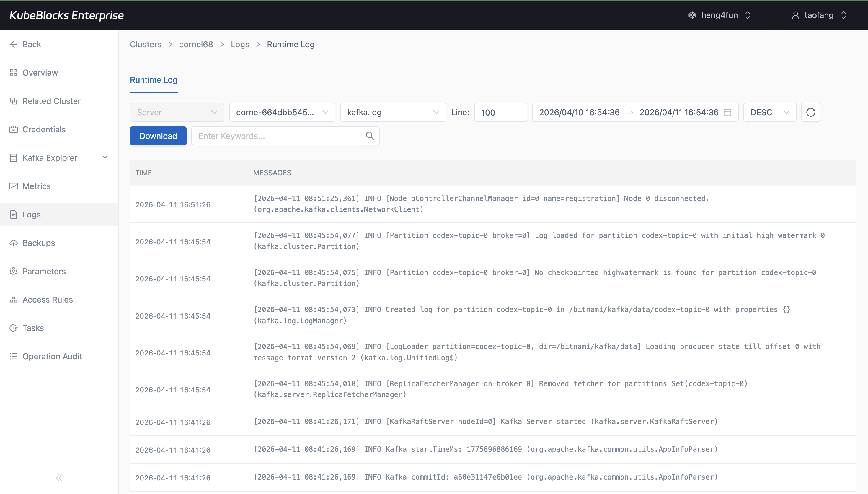Viewport: 868px width, 494px height.
Task: Open the heng4fun organization switcher
Action: click(719, 15)
